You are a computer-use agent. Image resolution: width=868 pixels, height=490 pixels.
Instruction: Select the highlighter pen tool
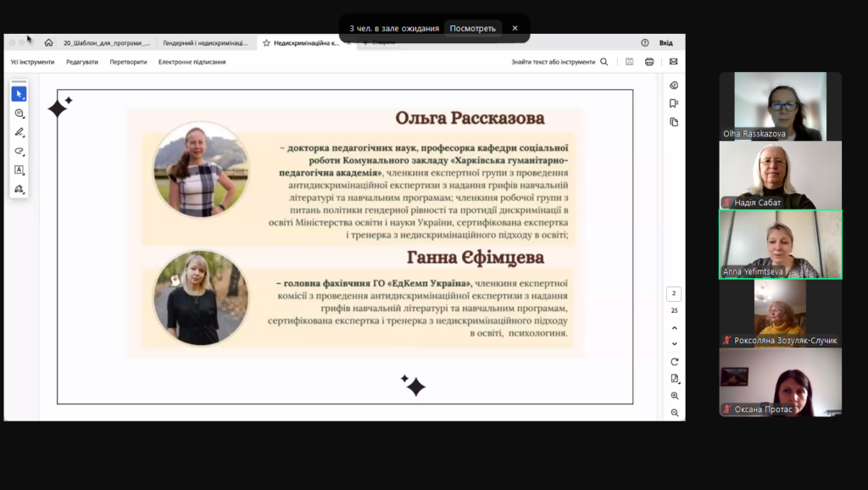[19, 132]
